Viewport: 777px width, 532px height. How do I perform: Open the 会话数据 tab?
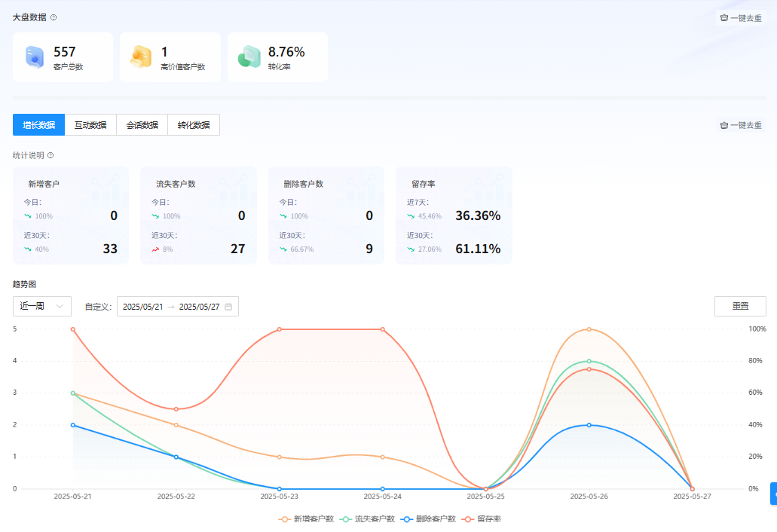142,125
